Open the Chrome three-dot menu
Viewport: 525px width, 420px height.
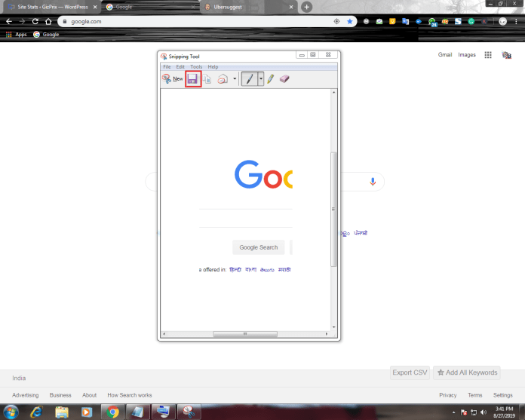click(x=516, y=21)
